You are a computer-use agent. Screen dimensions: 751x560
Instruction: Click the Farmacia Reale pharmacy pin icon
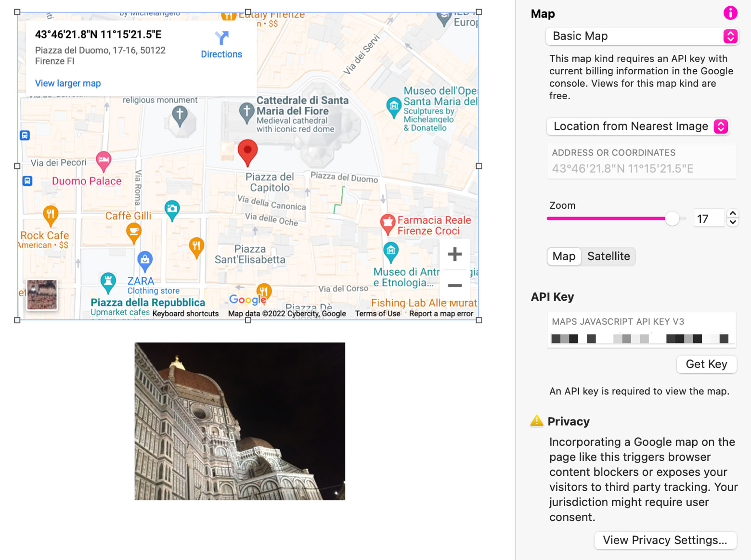(x=388, y=223)
